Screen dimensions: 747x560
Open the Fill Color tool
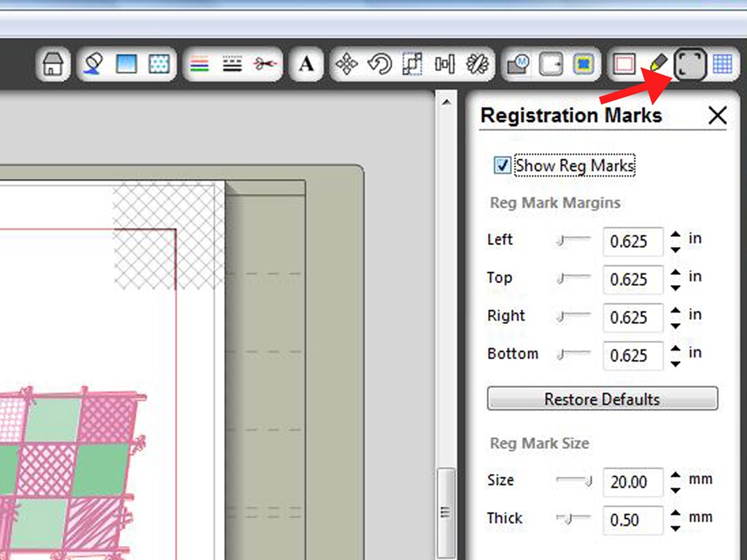(x=93, y=63)
